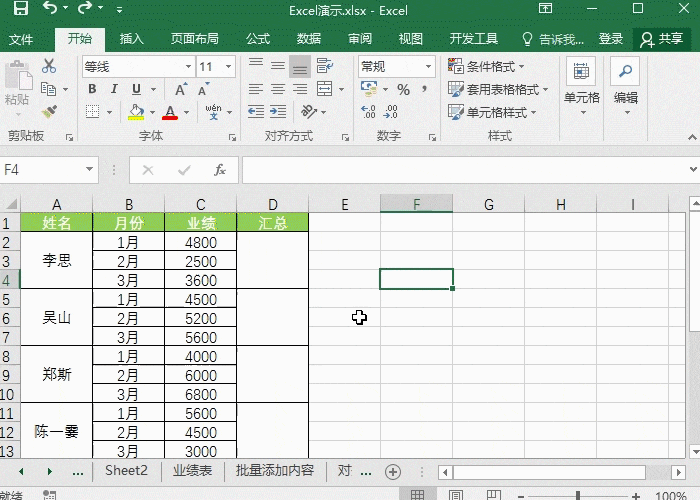
Task: Click the 共享 share button
Action: click(x=661, y=39)
